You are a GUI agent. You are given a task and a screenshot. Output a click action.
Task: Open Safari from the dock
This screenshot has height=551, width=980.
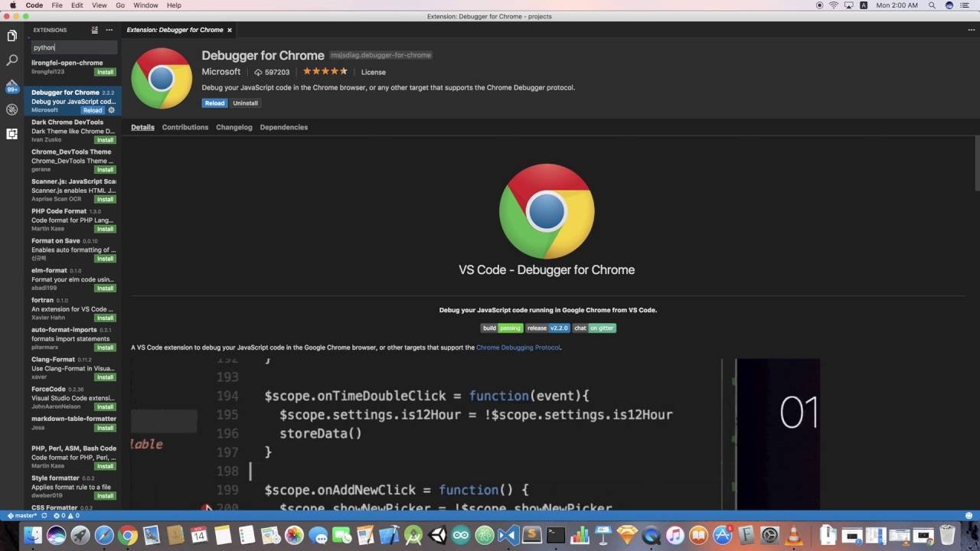103,536
